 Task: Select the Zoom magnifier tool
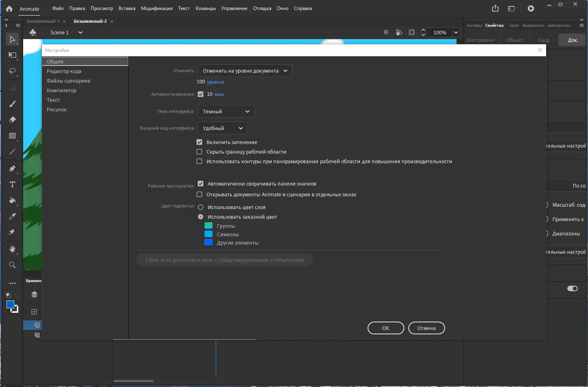pos(12,265)
